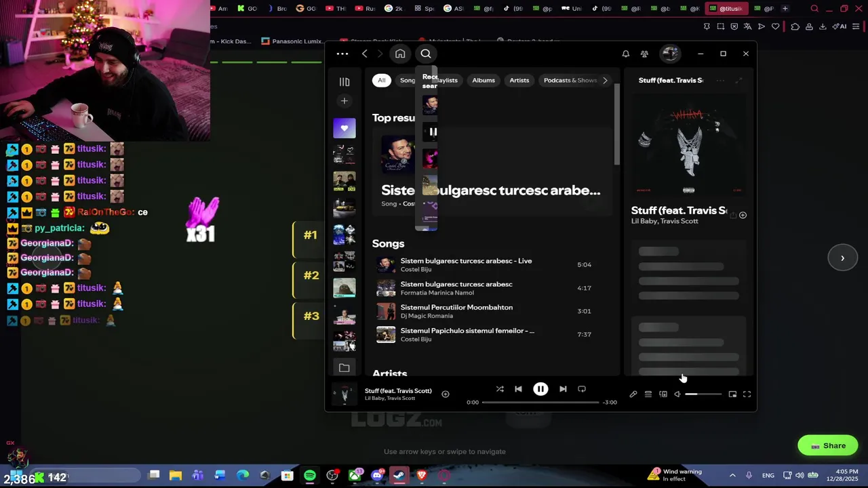
Task: Open Dj Magic Romania artist link
Action: point(427,316)
